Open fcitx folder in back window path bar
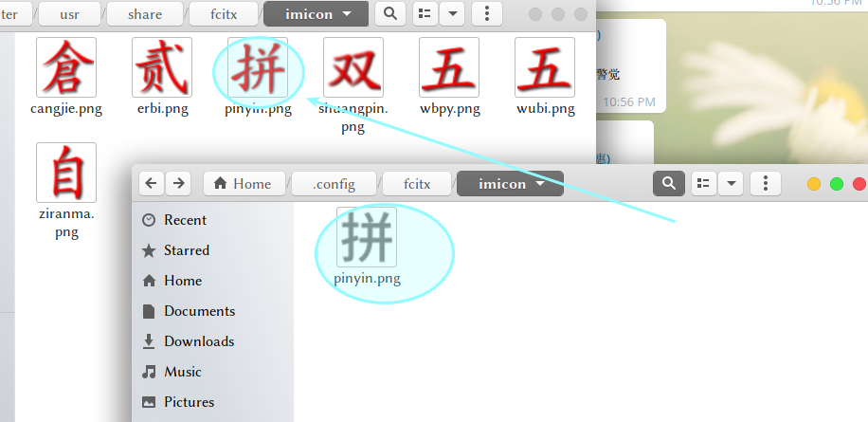 [x=224, y=14]
